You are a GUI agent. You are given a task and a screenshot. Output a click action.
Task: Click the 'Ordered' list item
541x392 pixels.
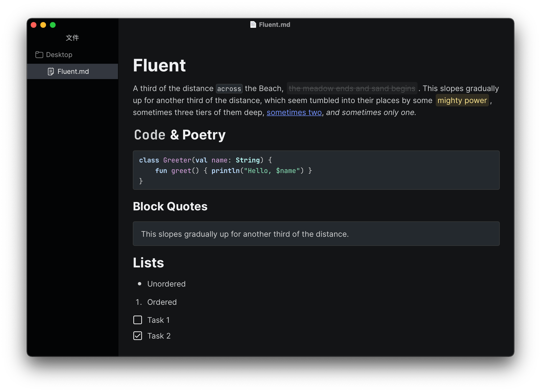click(162, 302)
